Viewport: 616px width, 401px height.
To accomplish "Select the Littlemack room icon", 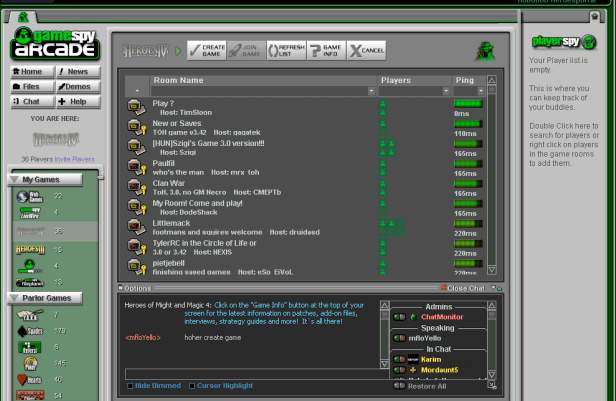I will click(136, 227).
